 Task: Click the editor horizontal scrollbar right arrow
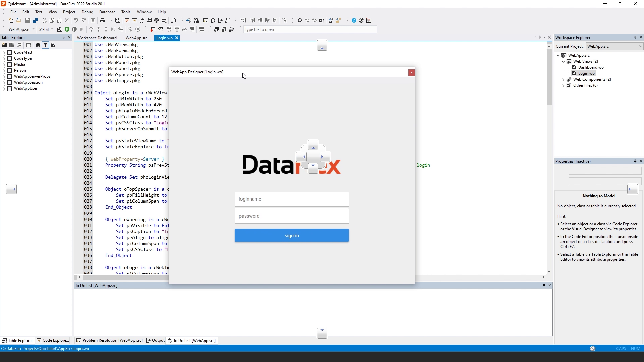click(x=543, y=277)
